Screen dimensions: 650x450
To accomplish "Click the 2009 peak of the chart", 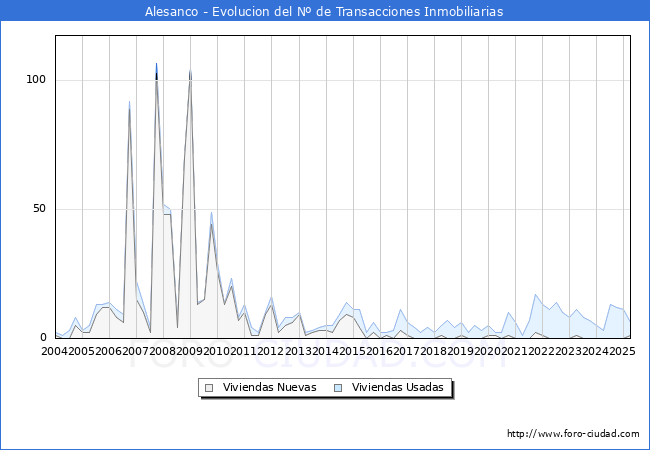I will click(x=190, y=70).
